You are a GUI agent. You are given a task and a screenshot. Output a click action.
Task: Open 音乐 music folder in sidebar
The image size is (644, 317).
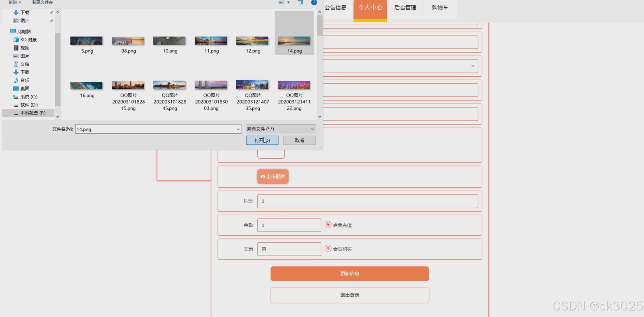[25, 80]
